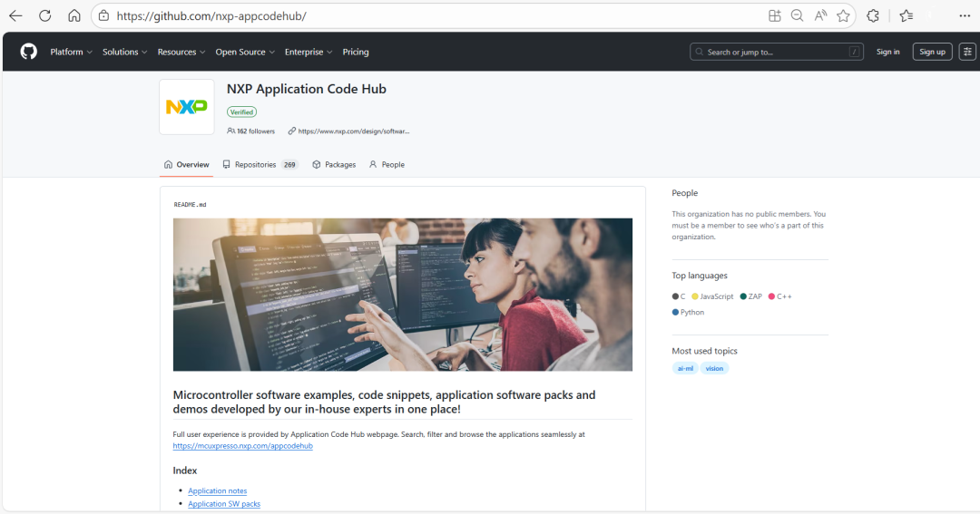The image size is (980, 514).
Task: Select the People tab
Action: (x=387, y=164)
